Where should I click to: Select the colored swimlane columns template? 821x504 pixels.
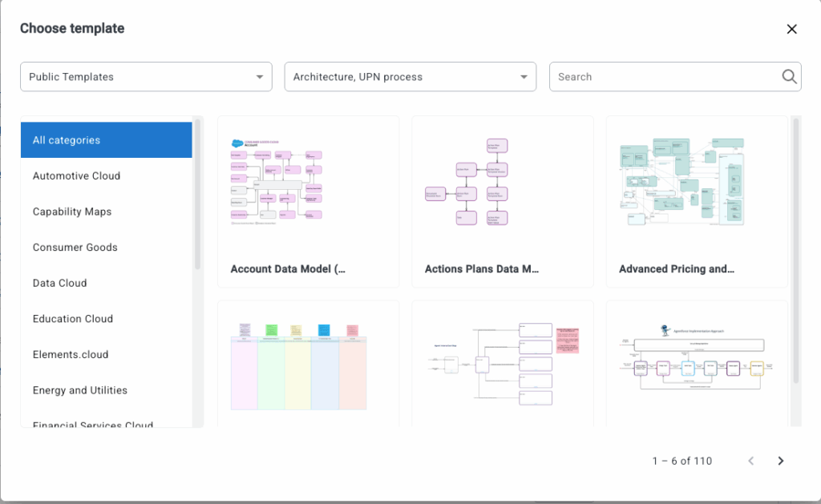coord(309,365)
